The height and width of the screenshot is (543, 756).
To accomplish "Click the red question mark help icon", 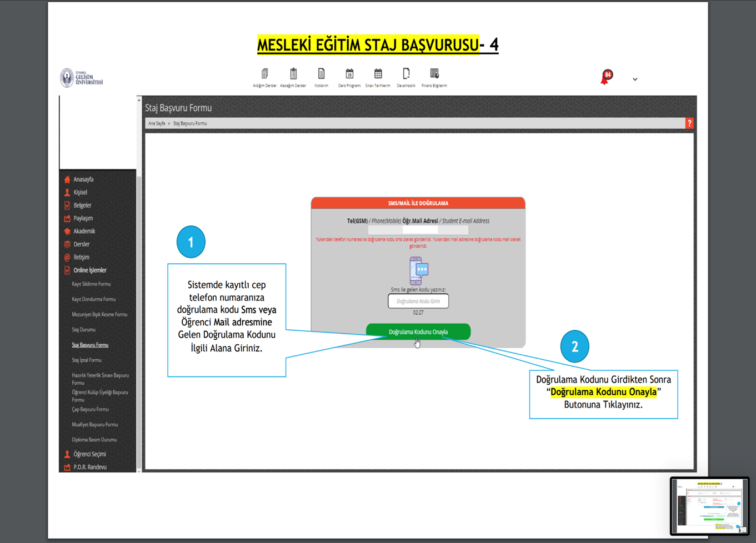I will coord(689,123).
